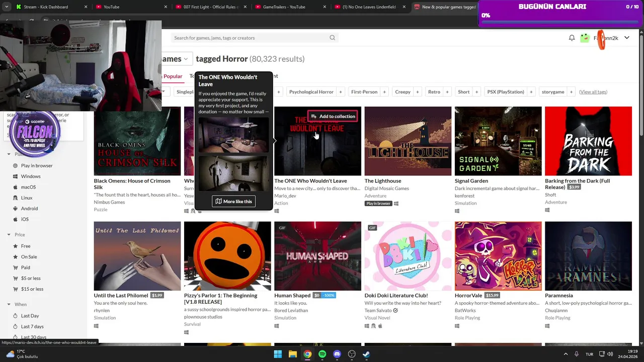Click the plus next to Creepy tag
This screenshot has height=362, width=644.
point(418,92)
